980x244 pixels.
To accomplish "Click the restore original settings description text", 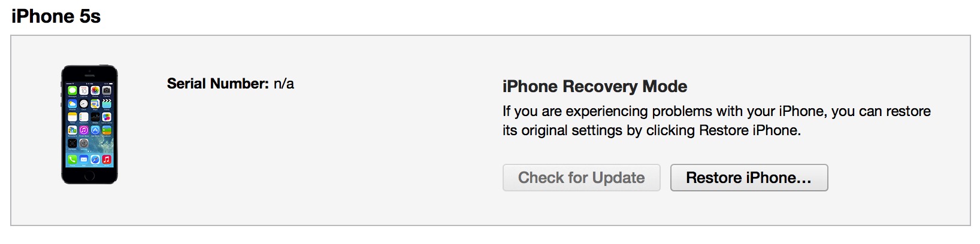I will click(716, 120).
